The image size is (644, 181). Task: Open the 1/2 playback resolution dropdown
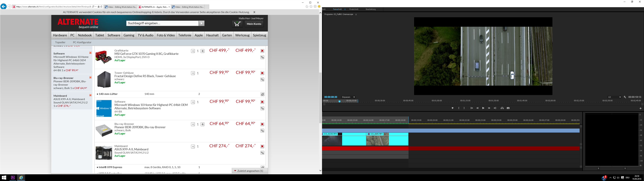point(614,97)
